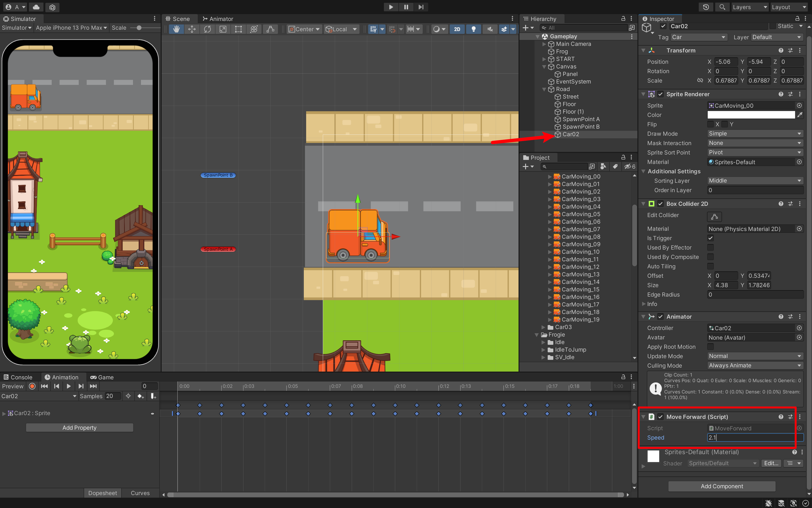This screenshot has width=812, height=508.
Task: Expand CarMoving_05 asset in Project
Action: coord(550,214)
